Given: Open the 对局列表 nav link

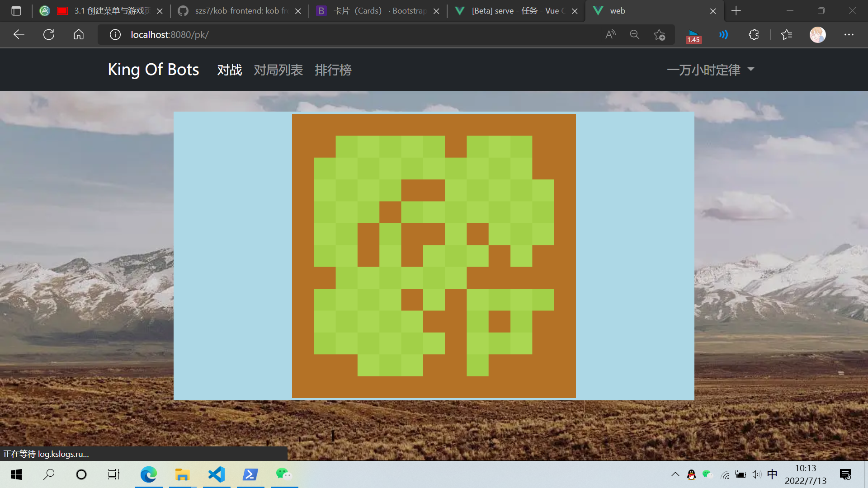Looking at the screenshot, I should click(x=278, y=70).
